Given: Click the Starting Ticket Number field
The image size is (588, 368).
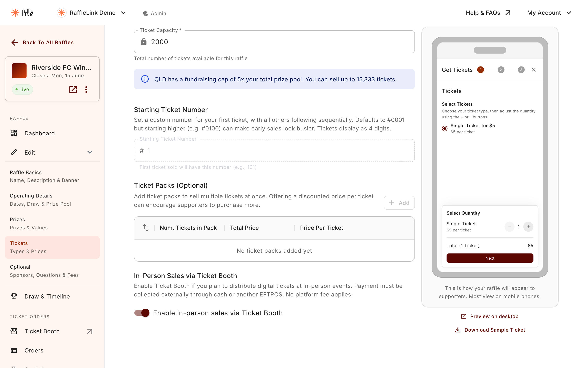Looking at the screenshot, I should click(274, 150).
